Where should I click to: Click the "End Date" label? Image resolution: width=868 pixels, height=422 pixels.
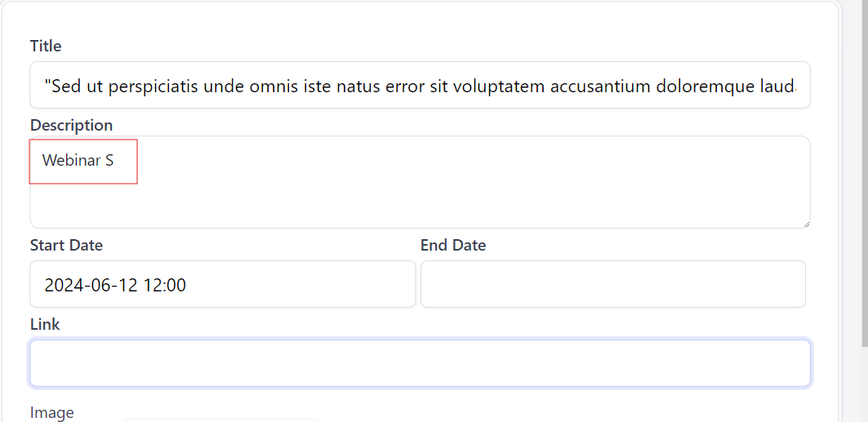pyautogui.click(x=453, y=245)
